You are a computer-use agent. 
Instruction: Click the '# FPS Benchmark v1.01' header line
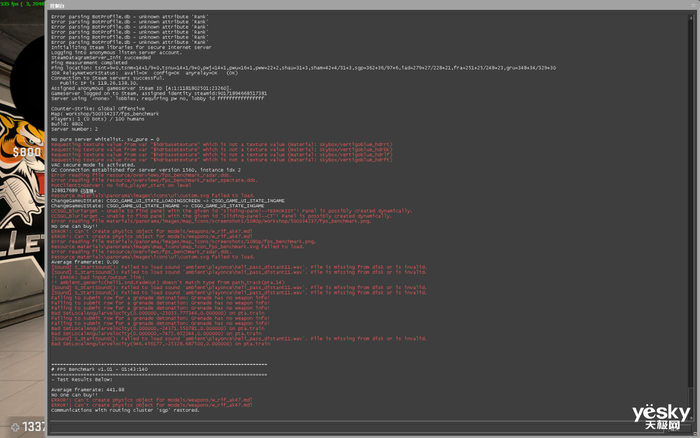click(99, 369)
